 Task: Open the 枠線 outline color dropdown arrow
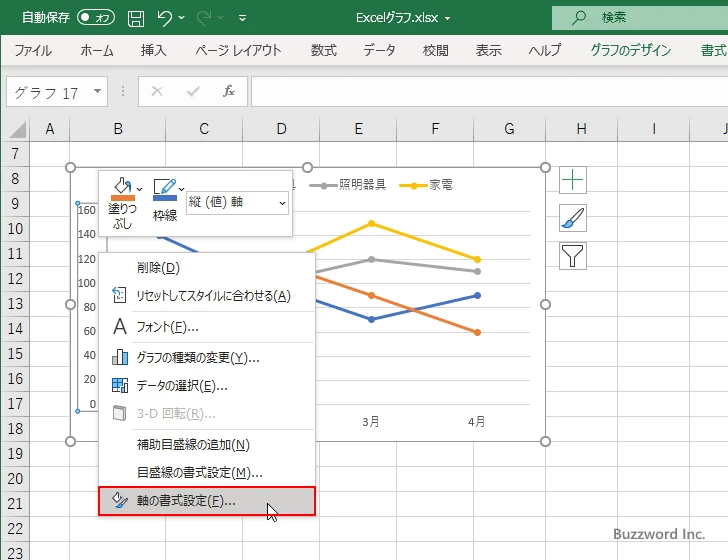[x=182, y=189]
